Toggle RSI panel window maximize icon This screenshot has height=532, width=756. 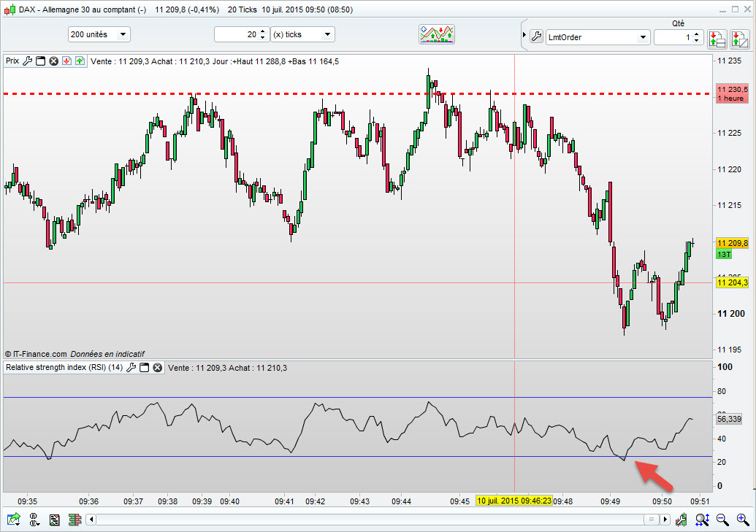pyautogui.click(x=145, y=368)
